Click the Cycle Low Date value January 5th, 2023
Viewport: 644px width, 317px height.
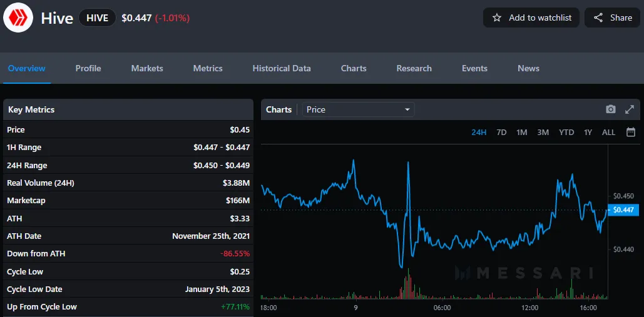(217, 289)
